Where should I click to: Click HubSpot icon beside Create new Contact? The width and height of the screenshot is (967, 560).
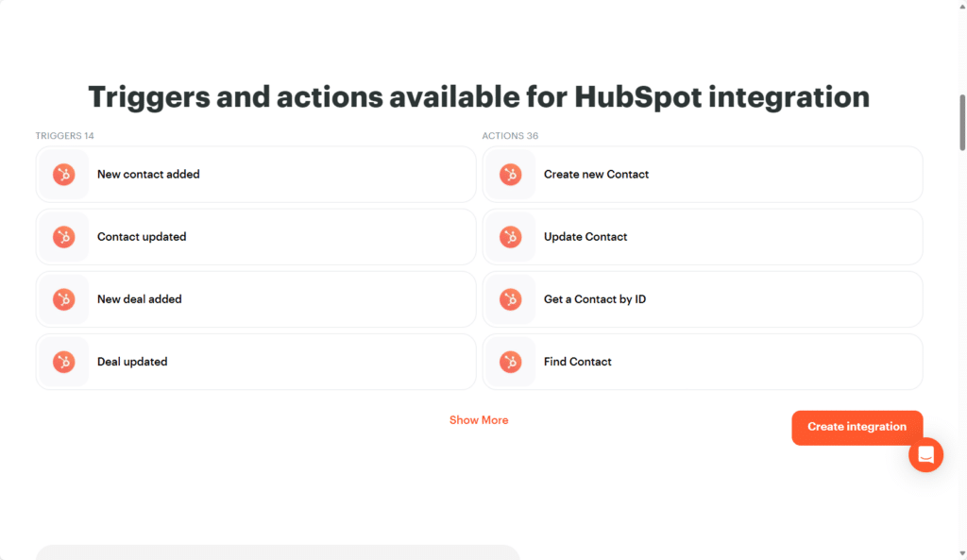[x=511, y=175]
